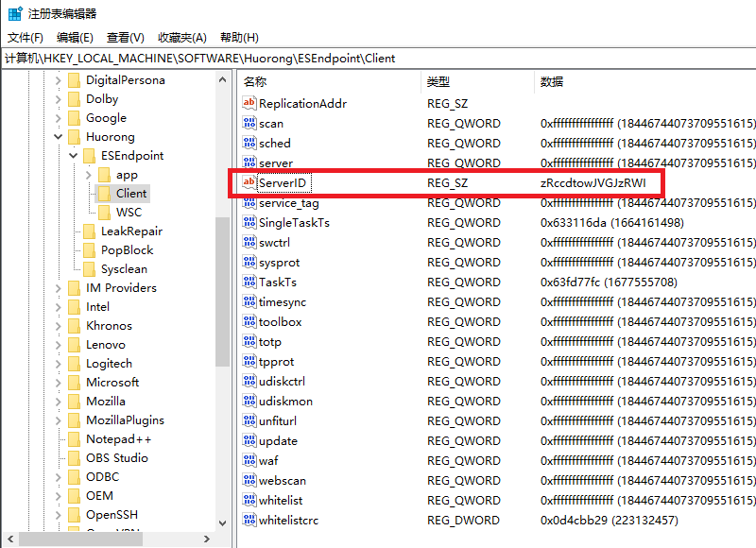Click the ab icon beside ReplicationAddr
Image resolution: width=756 pixels, height=548 pixels.
248,103
